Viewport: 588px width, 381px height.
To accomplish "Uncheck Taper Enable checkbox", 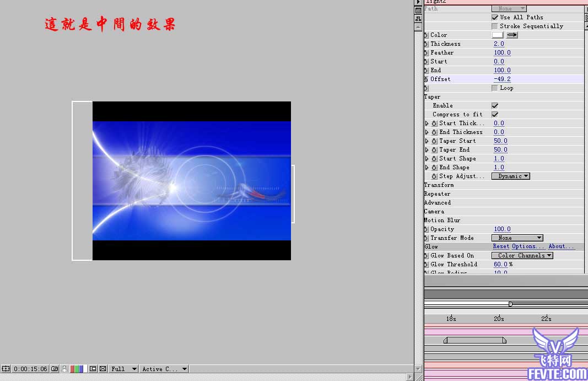I will 495,105.
